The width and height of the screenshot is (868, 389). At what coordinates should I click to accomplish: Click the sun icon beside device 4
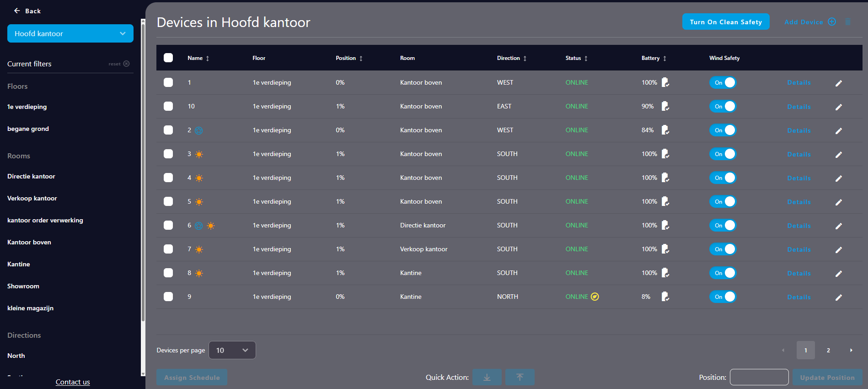tap(199, 178)
